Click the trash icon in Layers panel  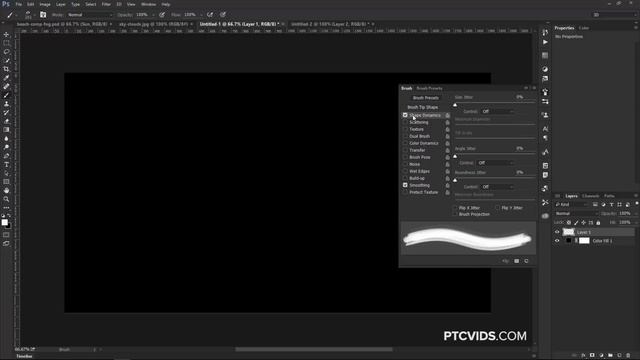click(628, 356)
